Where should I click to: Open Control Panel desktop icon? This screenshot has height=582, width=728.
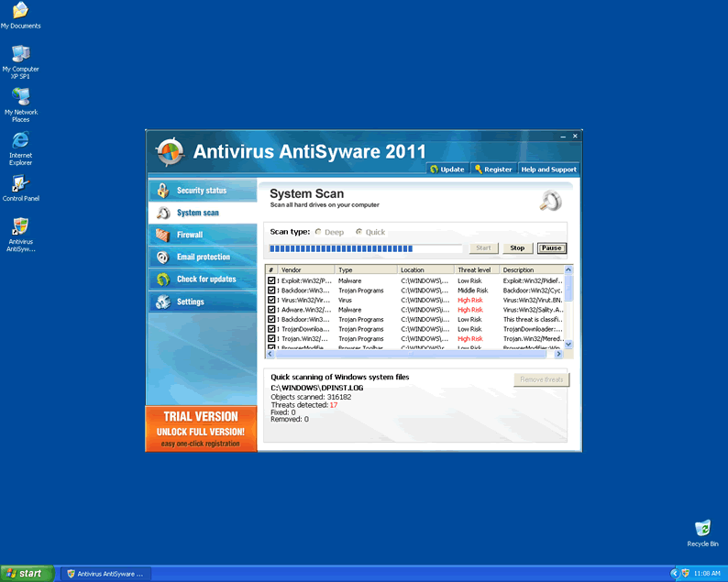pos(20,183)
